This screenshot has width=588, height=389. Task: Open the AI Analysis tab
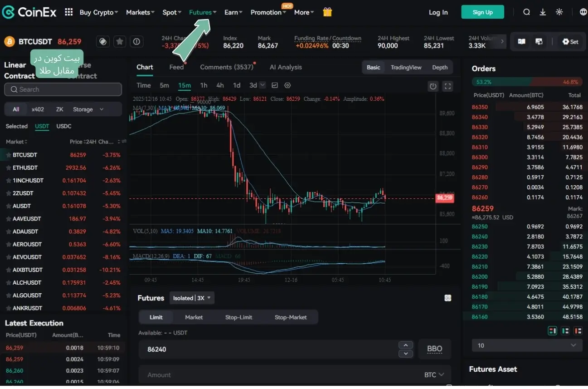tap(286, 67)
